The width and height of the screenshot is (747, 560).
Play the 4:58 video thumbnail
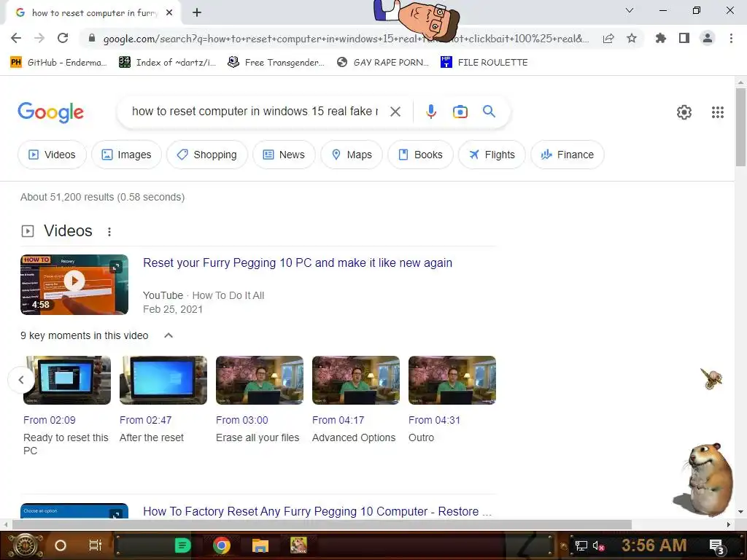tap(74, 284)
